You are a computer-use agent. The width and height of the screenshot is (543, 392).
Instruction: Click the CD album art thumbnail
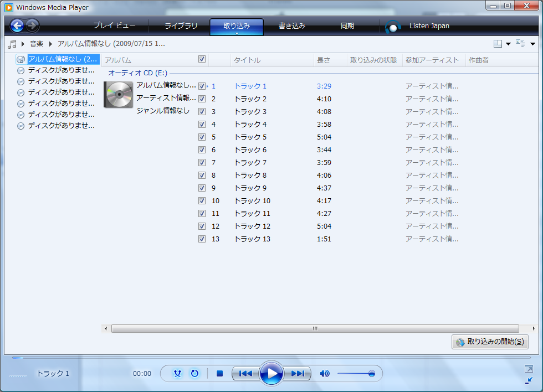click(x=119, y=95)
